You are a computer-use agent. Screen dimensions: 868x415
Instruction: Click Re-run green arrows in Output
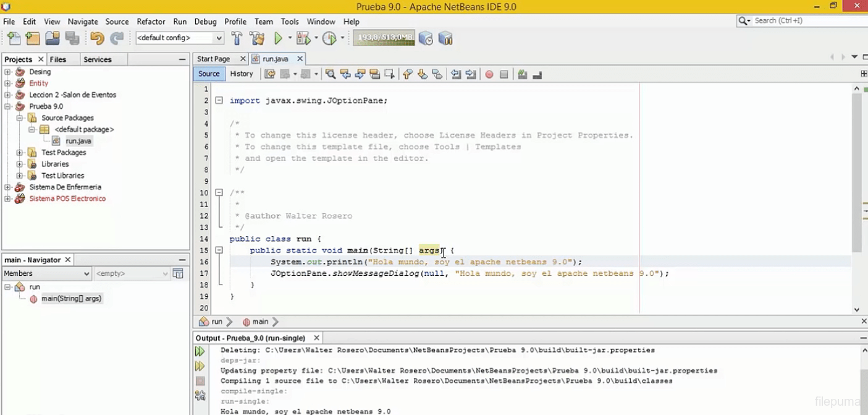[200, 351]
